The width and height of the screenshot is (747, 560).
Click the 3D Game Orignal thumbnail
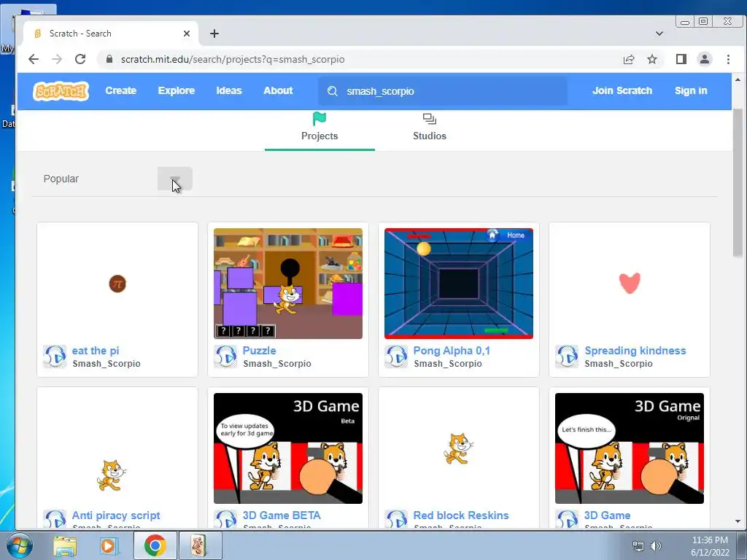[x=630, y=448]
